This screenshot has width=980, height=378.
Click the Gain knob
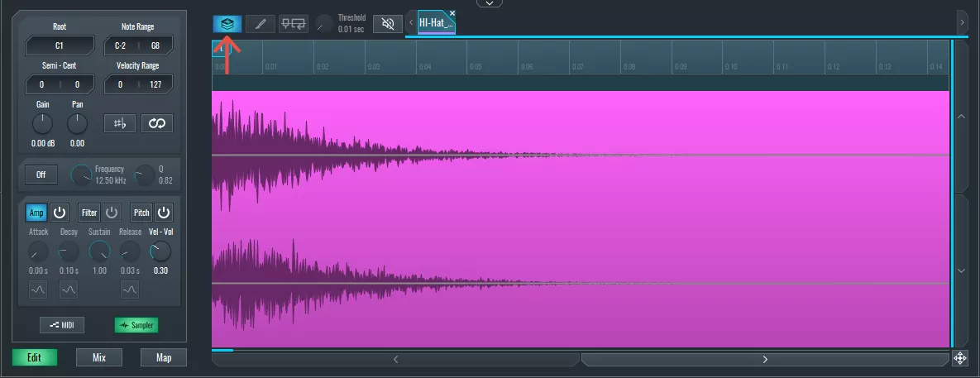pos(42,124)
